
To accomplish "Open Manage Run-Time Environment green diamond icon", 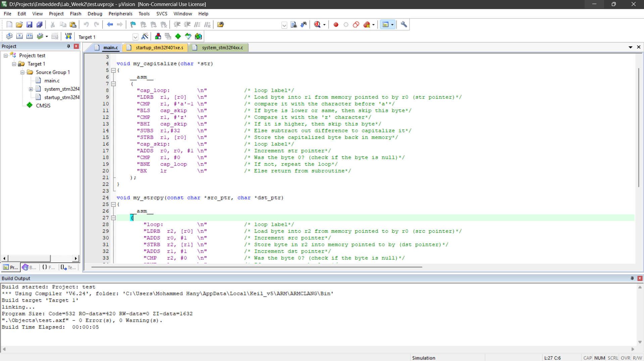I will [x=178, y=36].
